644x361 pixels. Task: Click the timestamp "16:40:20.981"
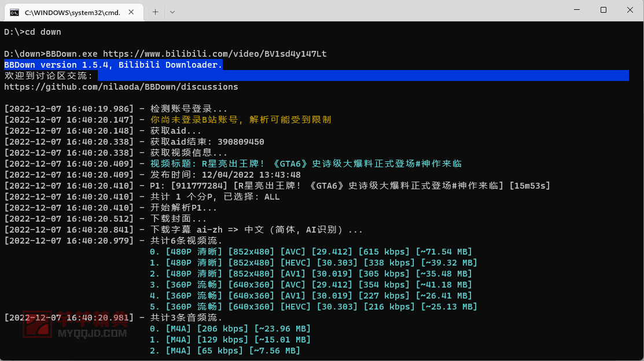(x=97, y=318)
